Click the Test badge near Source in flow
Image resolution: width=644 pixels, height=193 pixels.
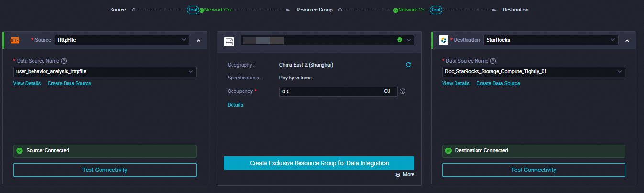tap(192, 10)
